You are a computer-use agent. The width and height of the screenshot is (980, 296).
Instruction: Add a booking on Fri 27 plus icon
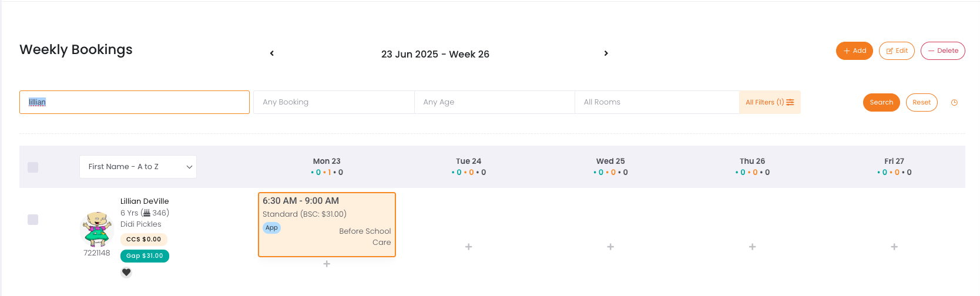[x=894, y=247]
